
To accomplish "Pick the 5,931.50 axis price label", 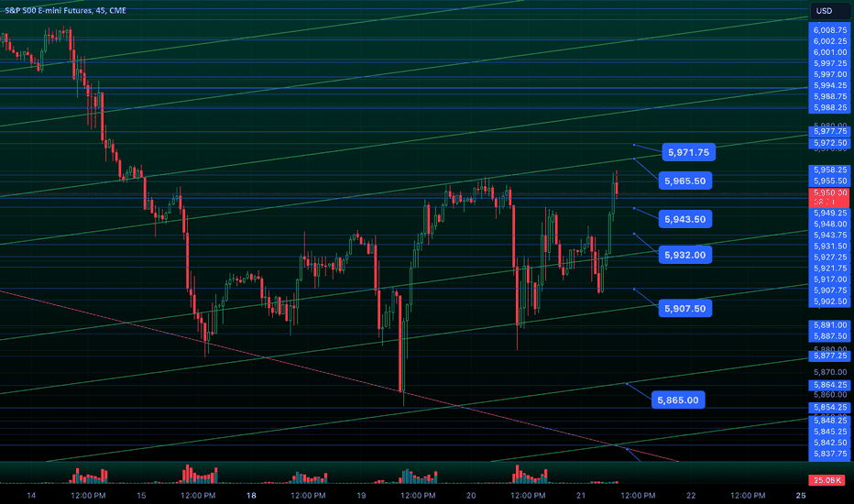I will tap(830, 247).
